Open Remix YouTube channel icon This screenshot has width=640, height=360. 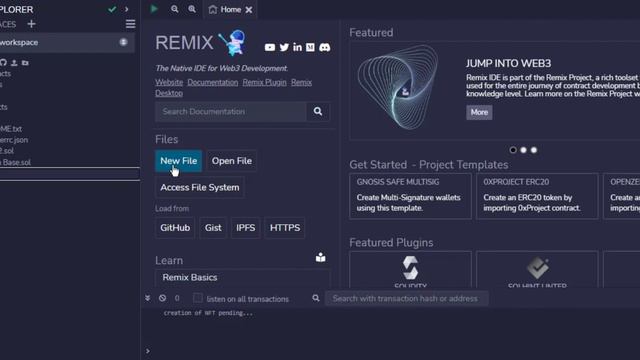pos(270,47)
